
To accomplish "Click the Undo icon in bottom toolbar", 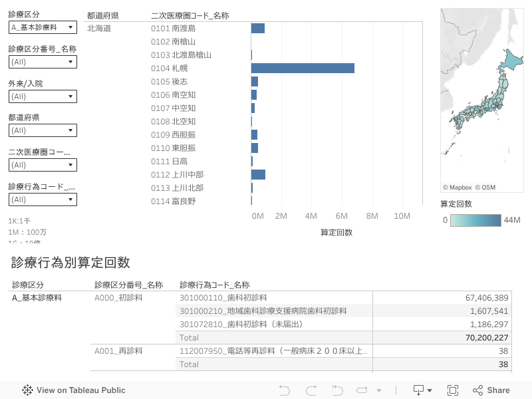I will tap(285, 390).
